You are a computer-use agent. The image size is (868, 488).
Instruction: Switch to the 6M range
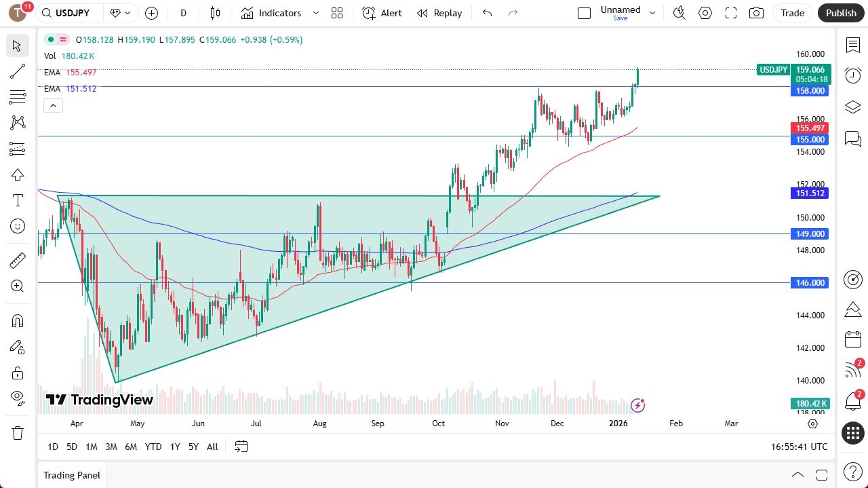[131, 447]
